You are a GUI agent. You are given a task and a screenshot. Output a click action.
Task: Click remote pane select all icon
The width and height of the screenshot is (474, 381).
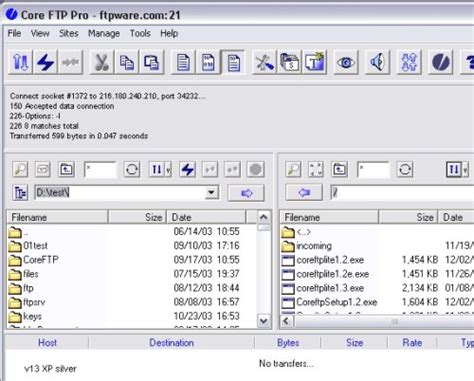point(316,169)
